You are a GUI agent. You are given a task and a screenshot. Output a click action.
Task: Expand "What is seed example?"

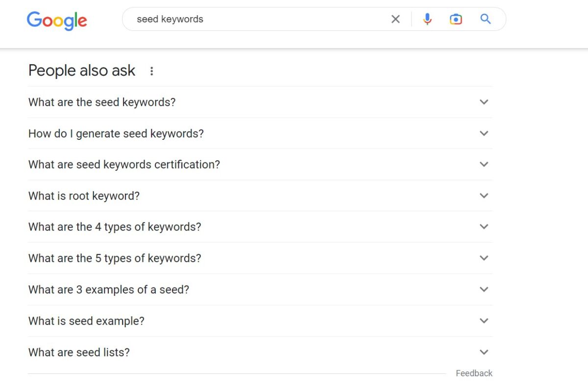(x=484, y=321)
